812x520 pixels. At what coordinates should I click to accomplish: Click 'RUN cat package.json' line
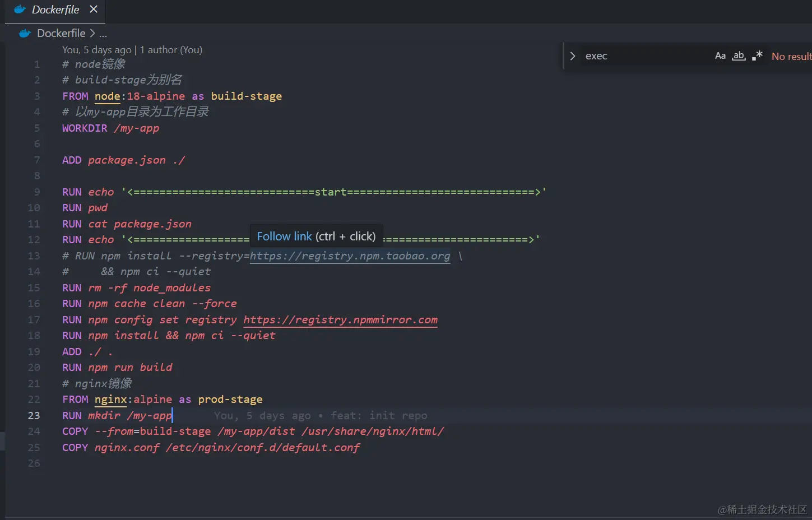(x=127, y=224)
